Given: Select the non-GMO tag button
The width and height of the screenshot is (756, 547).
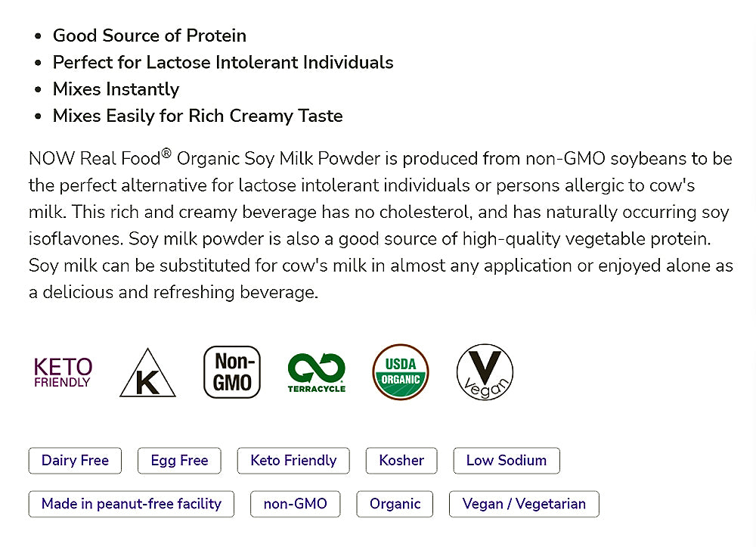Looking at the screenshot, I should coord(295,504).
